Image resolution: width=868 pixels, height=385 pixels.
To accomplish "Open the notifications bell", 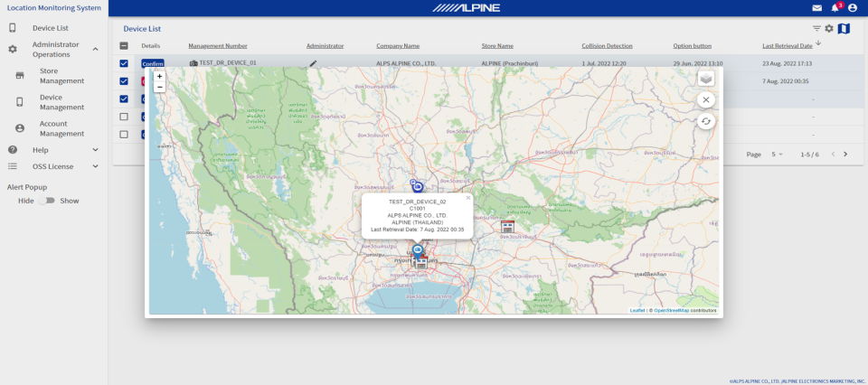I will [x=835, y=8].
